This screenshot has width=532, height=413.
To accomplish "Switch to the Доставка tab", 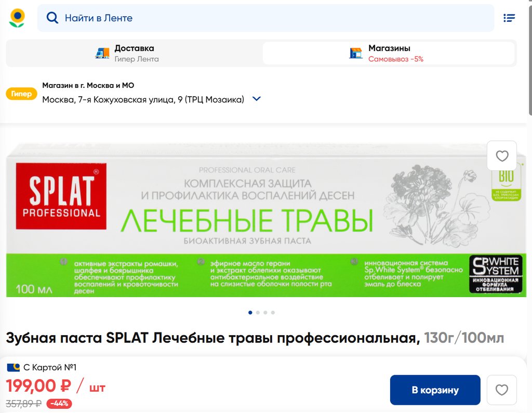I will pos(135,54).
